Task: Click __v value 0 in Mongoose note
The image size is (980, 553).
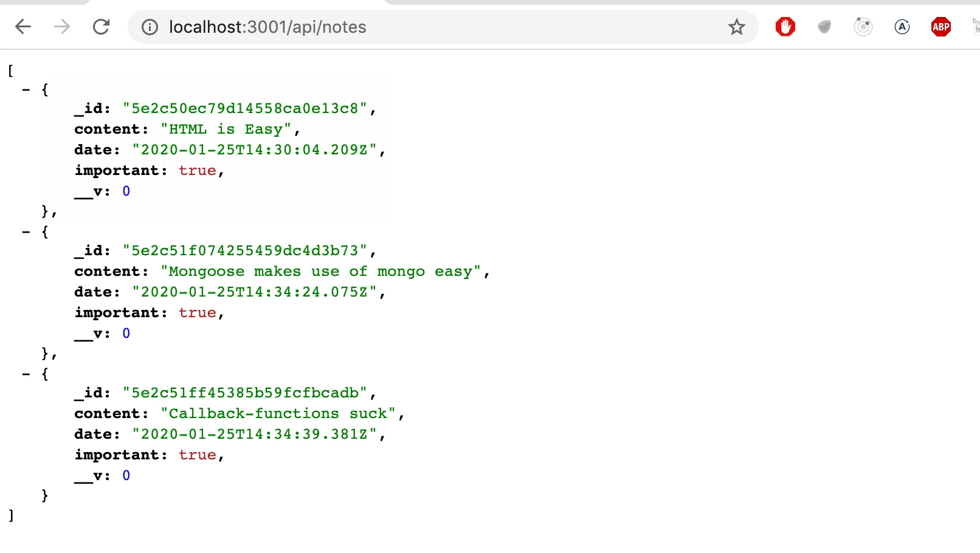Action: click(126, 333)
